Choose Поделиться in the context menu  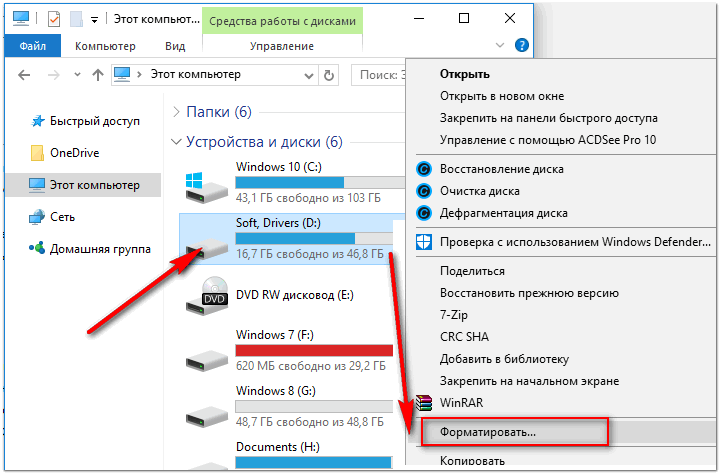(x=472, y=271)
